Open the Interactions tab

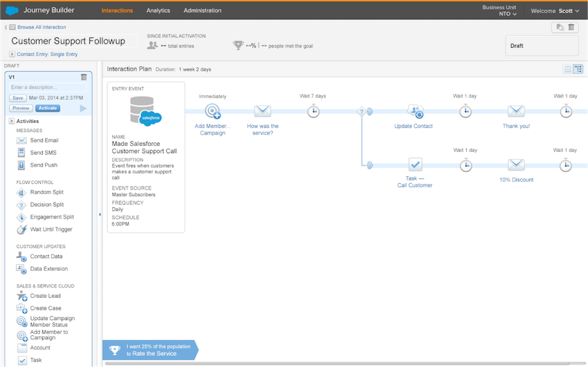117,10
